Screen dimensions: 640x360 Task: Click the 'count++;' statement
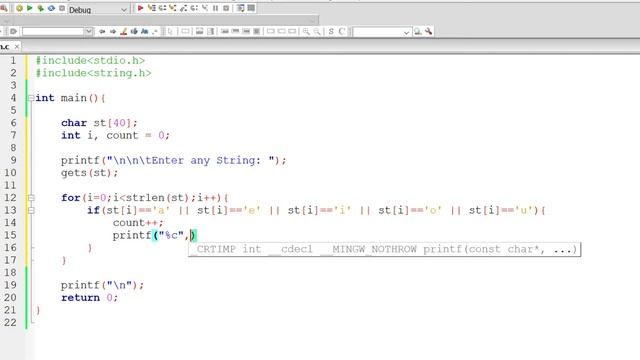pos(138,223)
